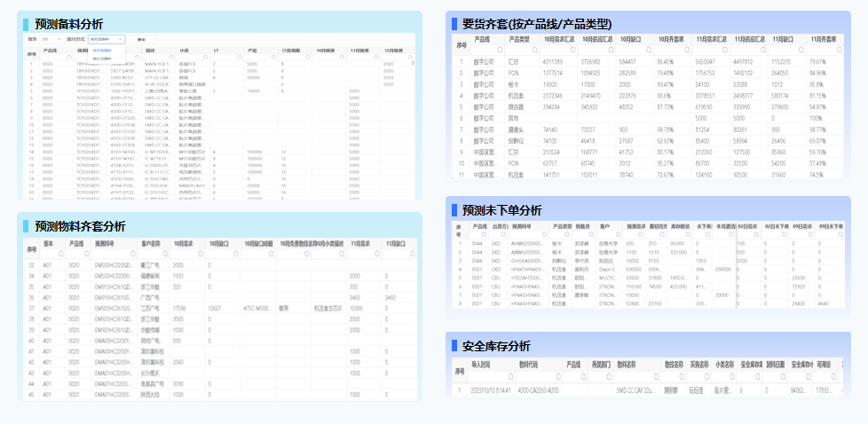This screenshot has height=424, width=868.
Task: Collapse the 显示方式 combo box
Action: click(x=120, y=40)
